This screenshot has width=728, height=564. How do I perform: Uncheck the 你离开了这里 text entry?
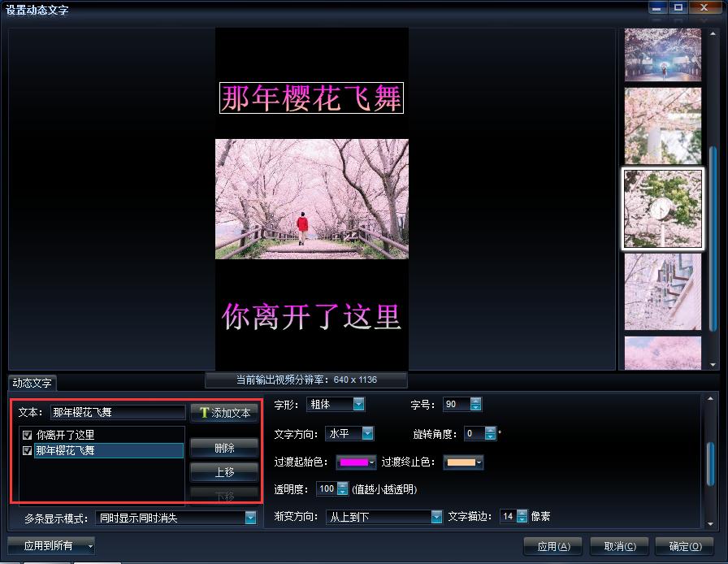click(28, 435)
